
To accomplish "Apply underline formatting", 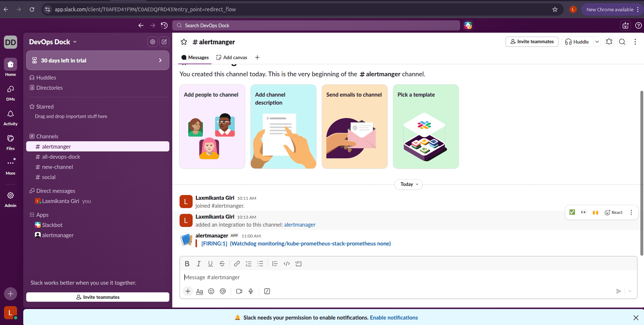I will click(x=210, y=264).
